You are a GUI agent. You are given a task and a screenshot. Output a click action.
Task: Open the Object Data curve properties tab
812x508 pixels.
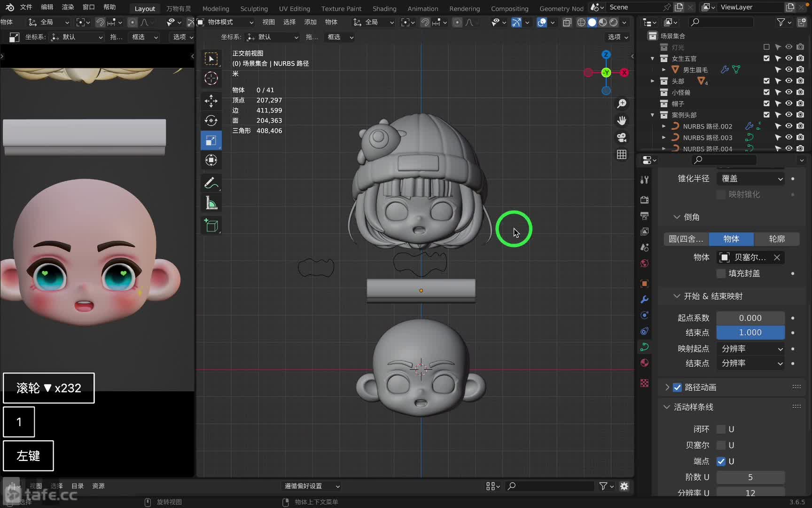(644, 347)
